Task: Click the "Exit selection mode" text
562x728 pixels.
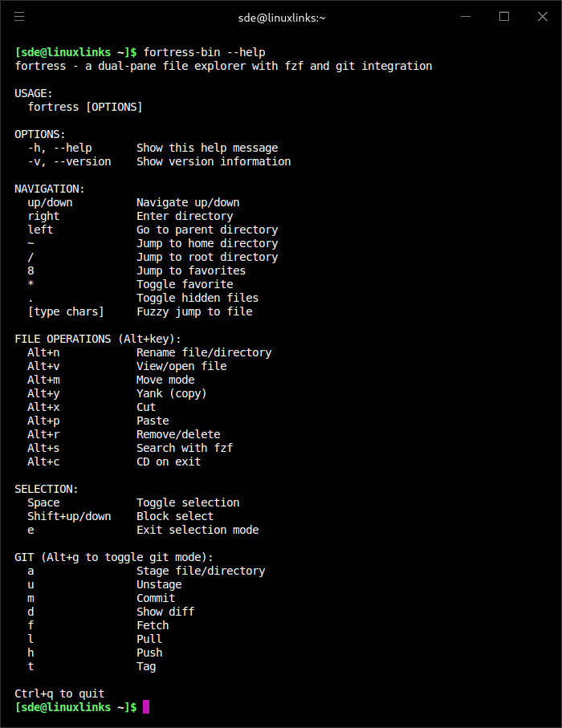Action: pyautogui.click(x=198, y=530)
